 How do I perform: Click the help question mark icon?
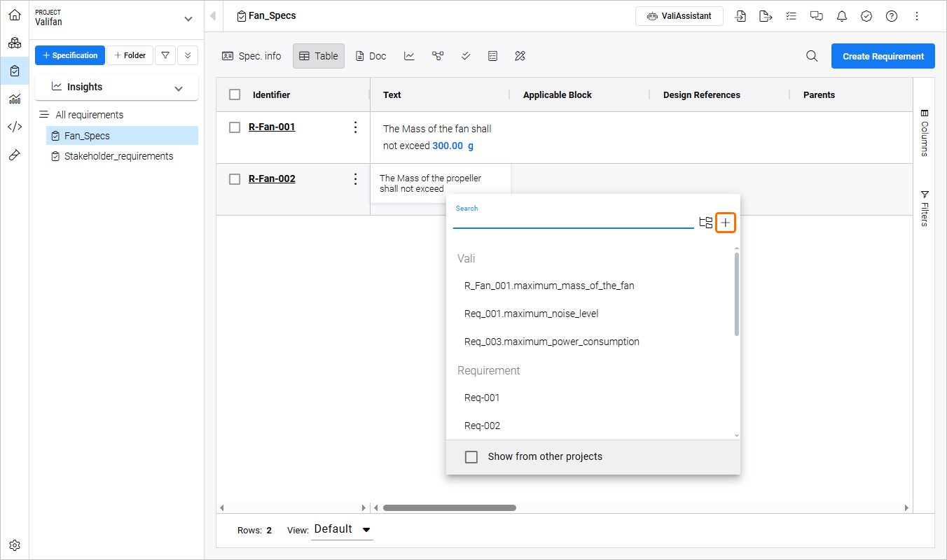892,16
